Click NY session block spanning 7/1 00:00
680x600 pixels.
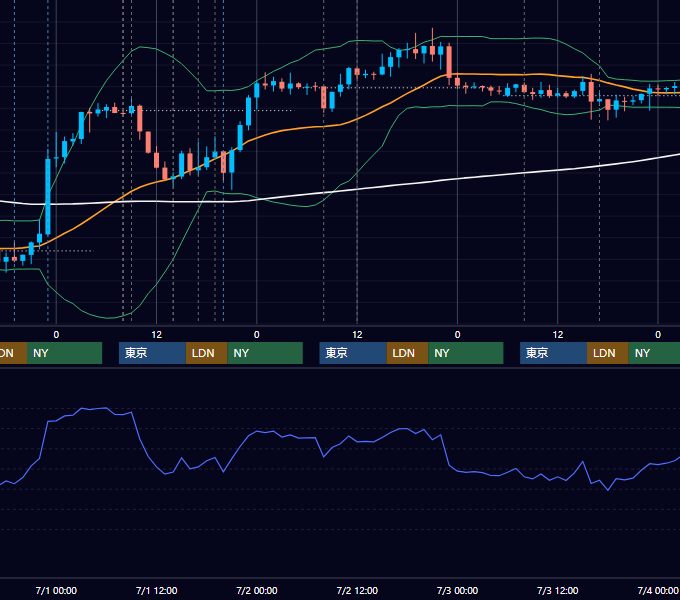64,353
